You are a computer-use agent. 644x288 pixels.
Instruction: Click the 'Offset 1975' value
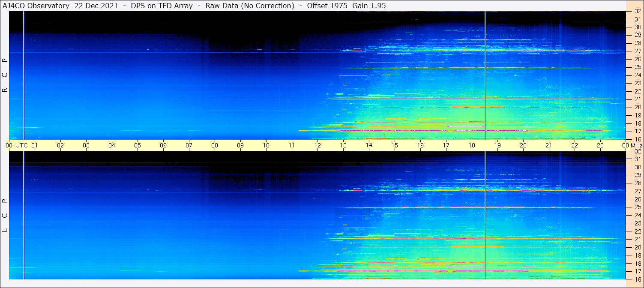pyautogui.click(x=328, y=6)
